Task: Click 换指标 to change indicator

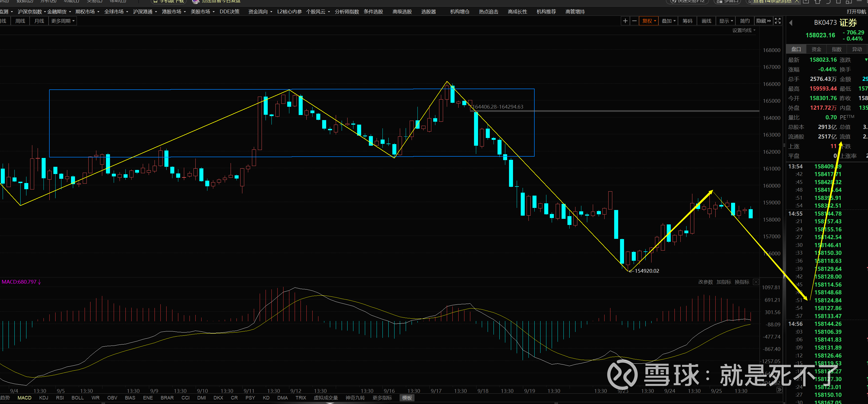Action: [x=742, y=282]
